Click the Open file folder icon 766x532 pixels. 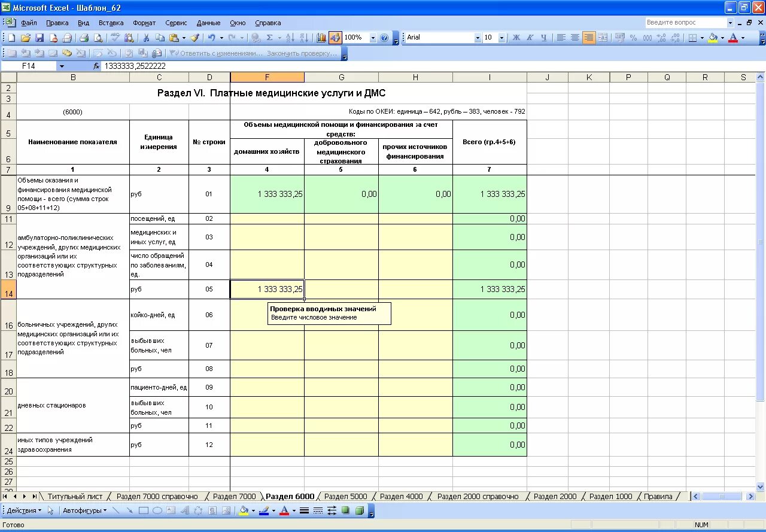(26, 38)
